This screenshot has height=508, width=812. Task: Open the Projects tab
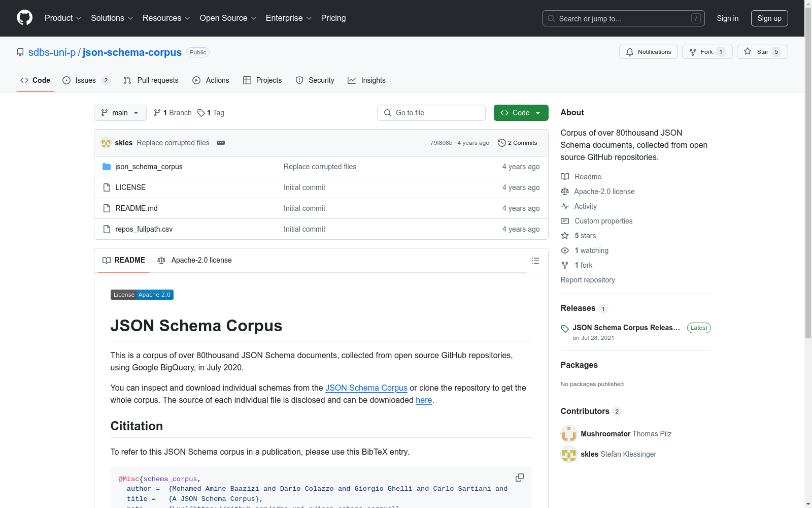(262, 80)
